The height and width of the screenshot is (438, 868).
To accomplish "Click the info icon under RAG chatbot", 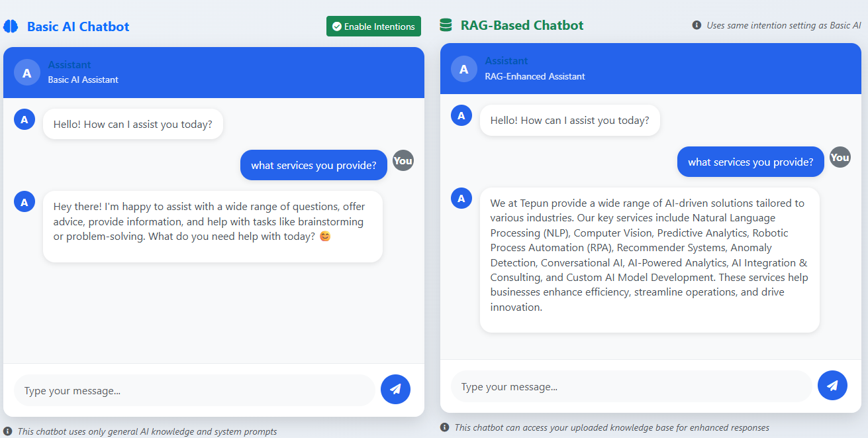I will coord(445,427).
